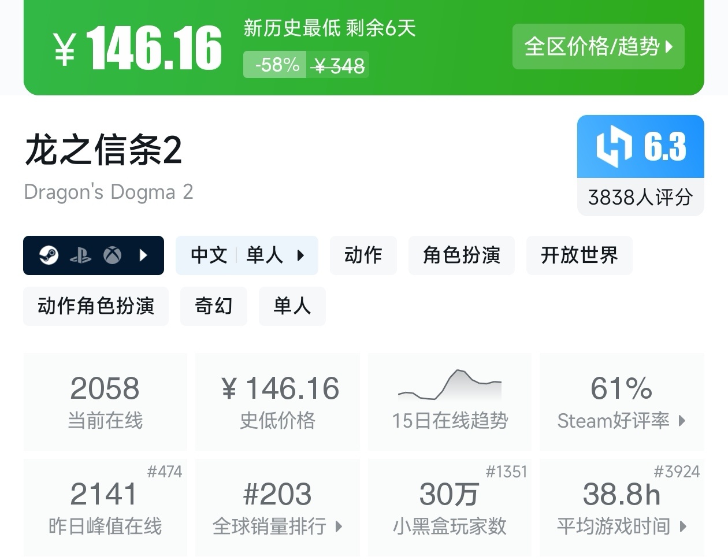Image resolution: width=728 pixels, height=560 pixels.
Task: Open the 小黑盒 6.3 rating badge
Action: point(641,146)
